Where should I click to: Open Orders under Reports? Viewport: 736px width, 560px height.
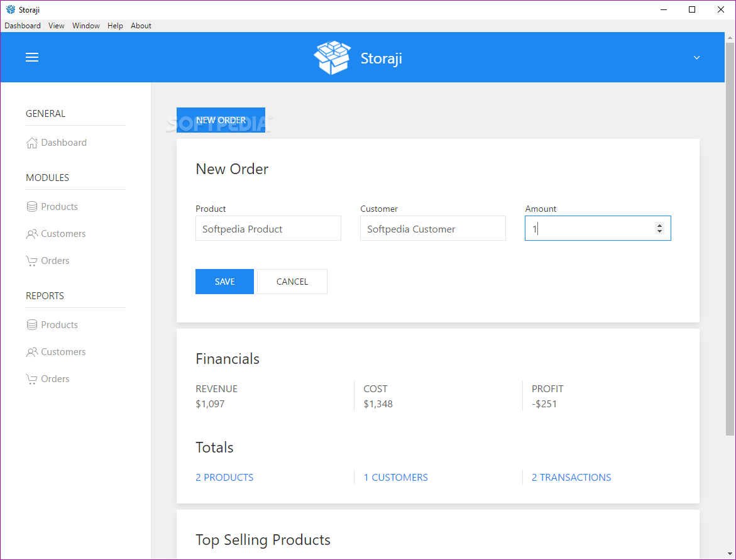55,379
